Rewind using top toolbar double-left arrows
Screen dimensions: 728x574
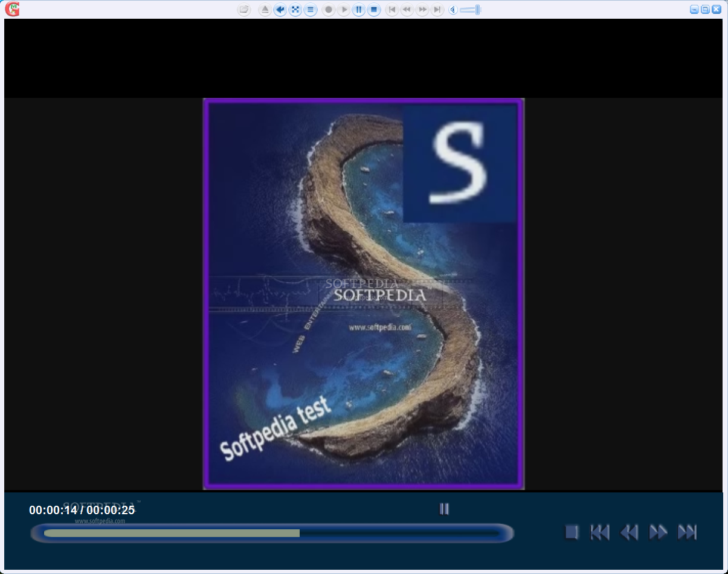(x=407, y=10)
